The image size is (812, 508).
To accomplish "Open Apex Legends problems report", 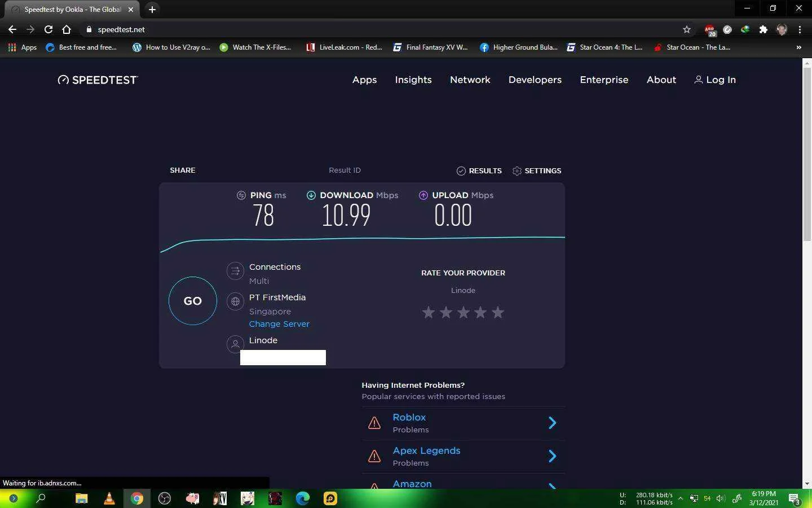I will click(426, 450).
